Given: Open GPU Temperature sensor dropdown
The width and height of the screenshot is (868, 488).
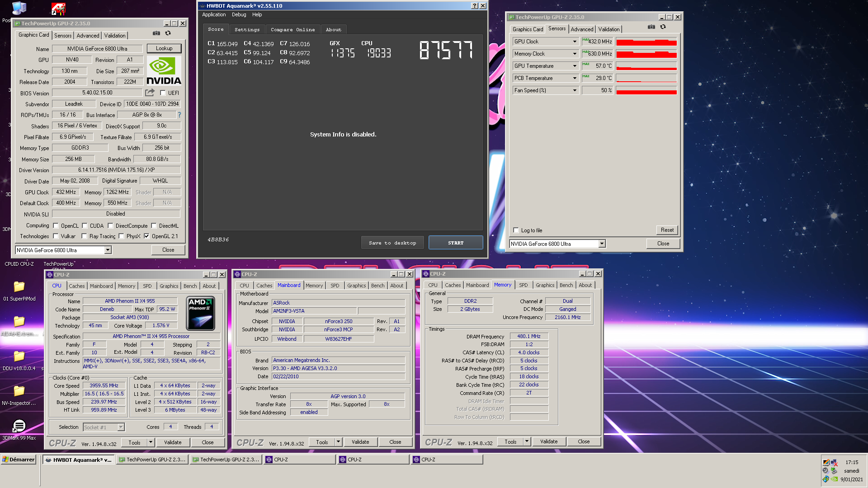Looking at the screenshot, I should click(x=575, y=66).
